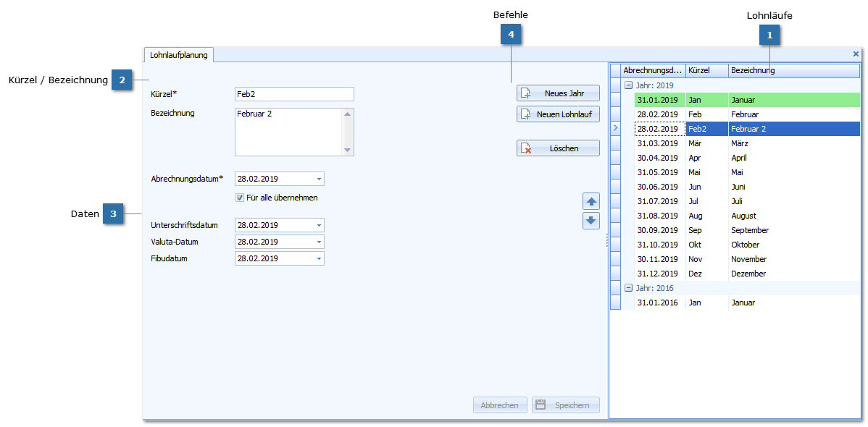Click the Neues Jahr button
Viewport: 868px width, 427px height.
click(x=558, y=93)
